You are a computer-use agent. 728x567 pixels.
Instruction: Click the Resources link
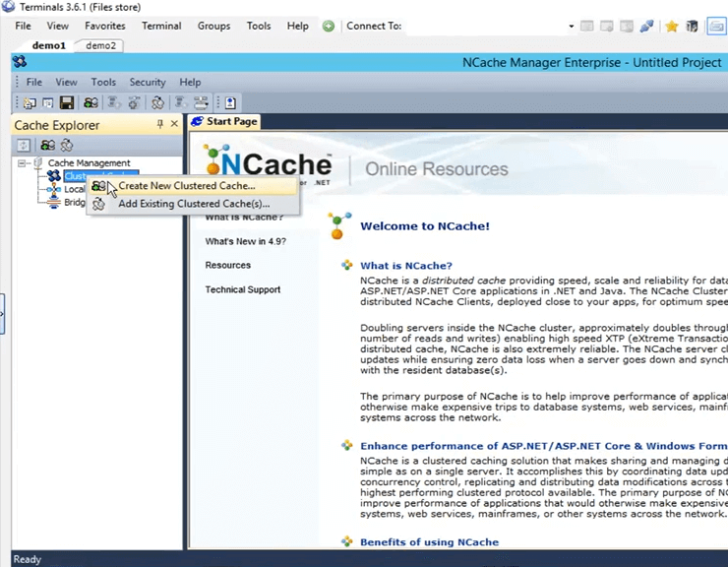tap(227, 265)
